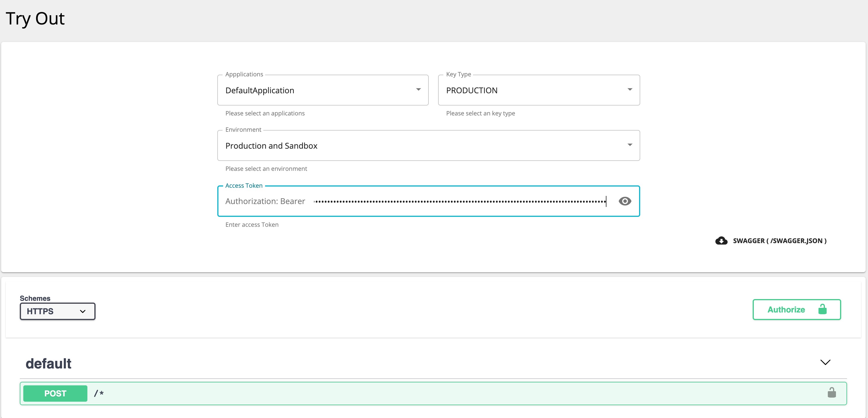Click the Key Type dropdown caret icon
This screenshot has width=868, height=418.
tap(630, 89)
